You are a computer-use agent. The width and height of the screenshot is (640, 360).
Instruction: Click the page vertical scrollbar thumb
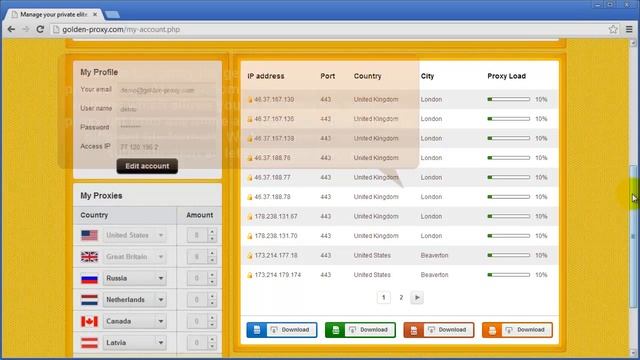coord(633,237)
